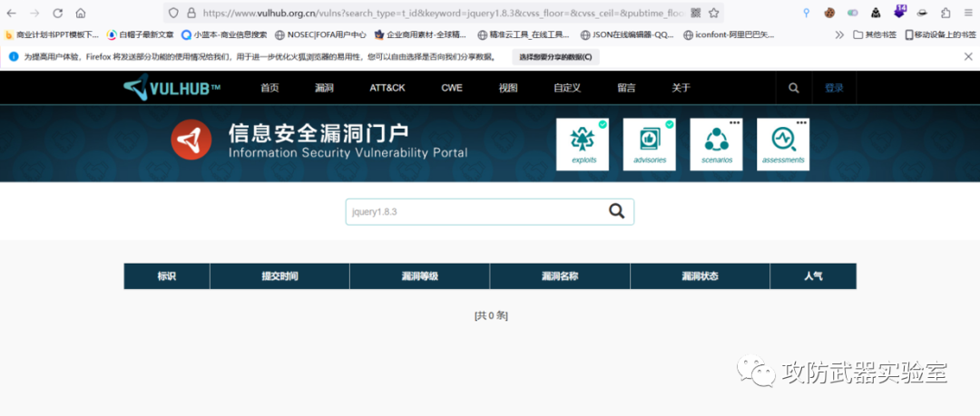Viewport: 980px width, 416px height.
Task: Open the CWE navigation item
Action: pos(452,88)
